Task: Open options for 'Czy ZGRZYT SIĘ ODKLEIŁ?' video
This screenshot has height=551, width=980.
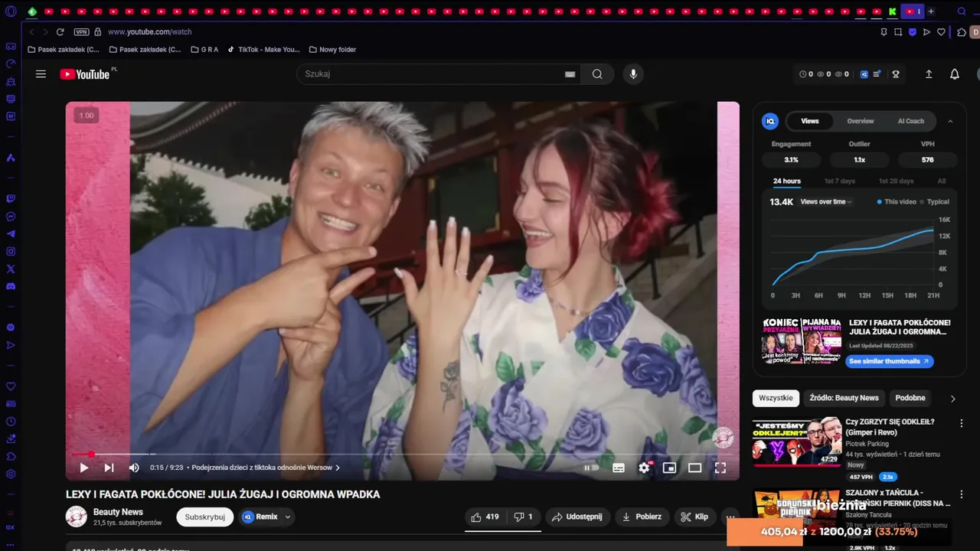Action: click(962, 422)
